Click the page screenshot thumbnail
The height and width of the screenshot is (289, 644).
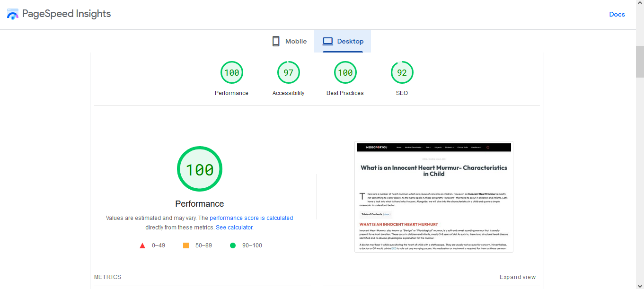(434, 197)
